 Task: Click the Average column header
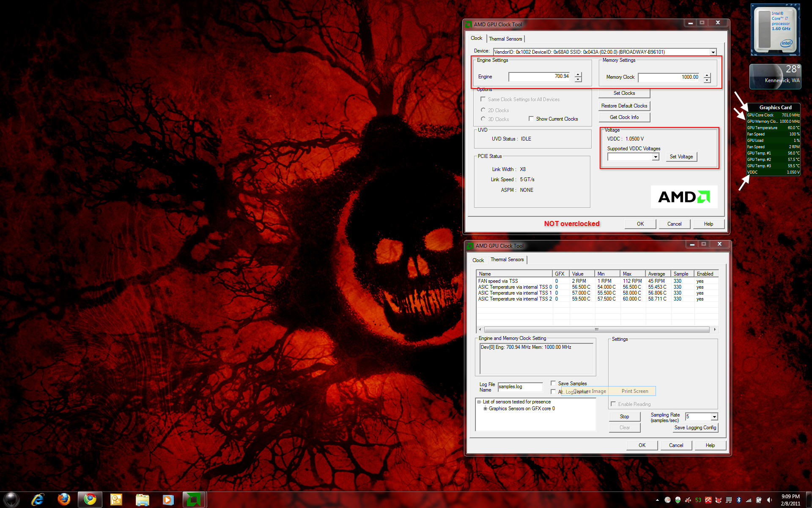click(x=658, y=274)
